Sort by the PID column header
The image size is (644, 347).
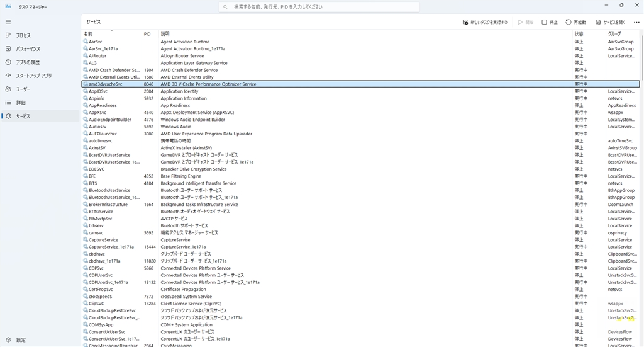(x=150, y=34)
